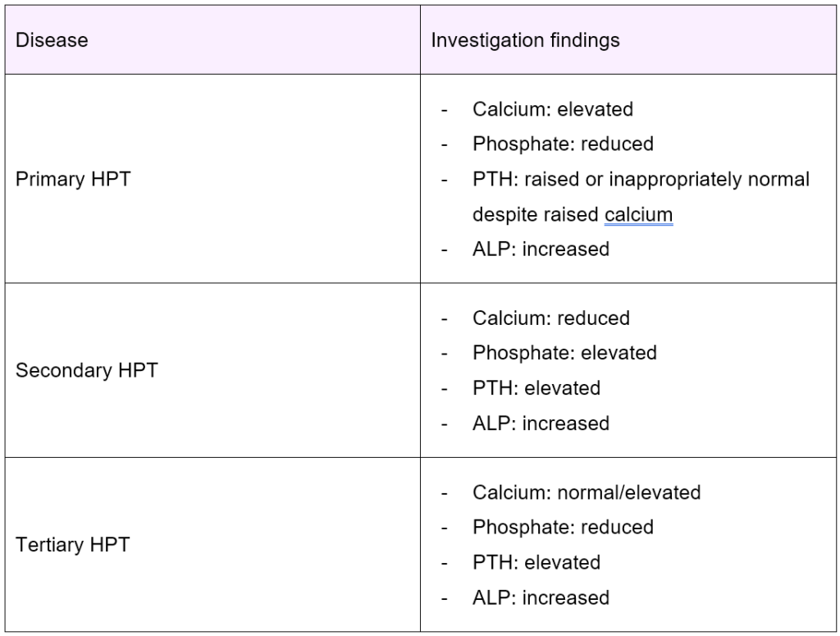Click the 'Disease' column header cell
This screenshot has height=636, width=840.
52,39
